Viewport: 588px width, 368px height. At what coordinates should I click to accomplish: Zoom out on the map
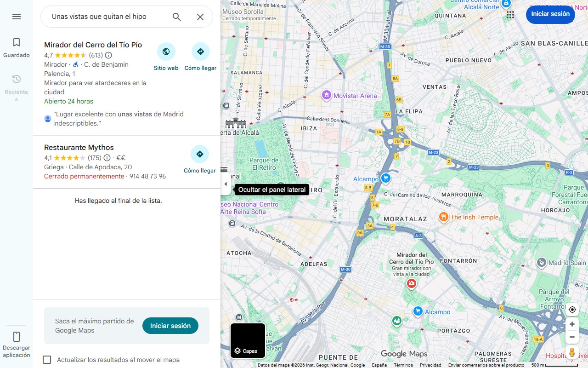[572, 337]
